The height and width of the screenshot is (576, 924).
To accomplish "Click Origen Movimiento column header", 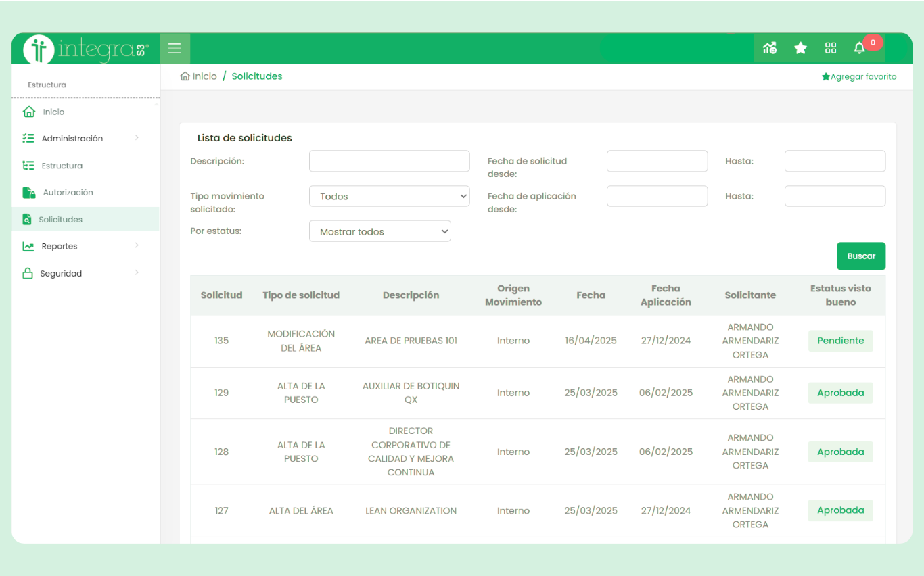I will (x=513, y=295).
